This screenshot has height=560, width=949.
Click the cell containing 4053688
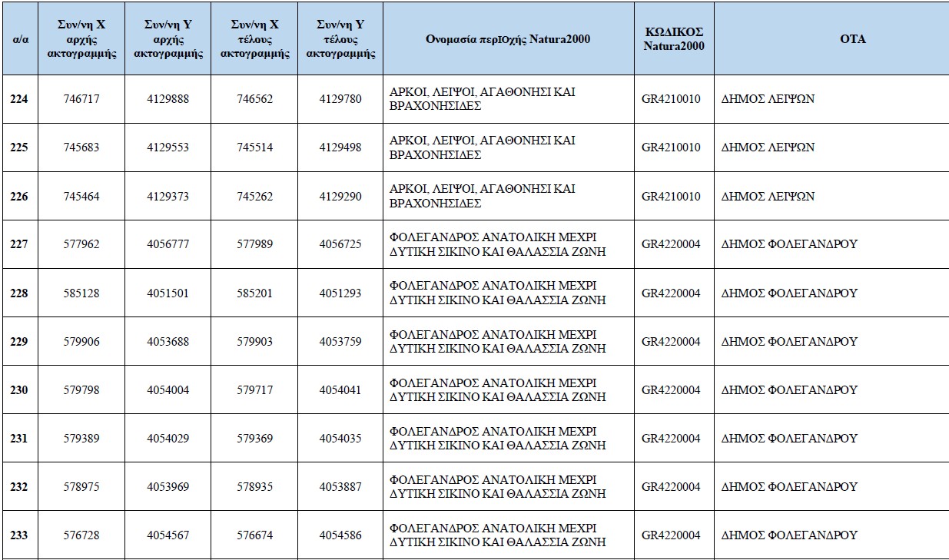click(x=168, y=342)
